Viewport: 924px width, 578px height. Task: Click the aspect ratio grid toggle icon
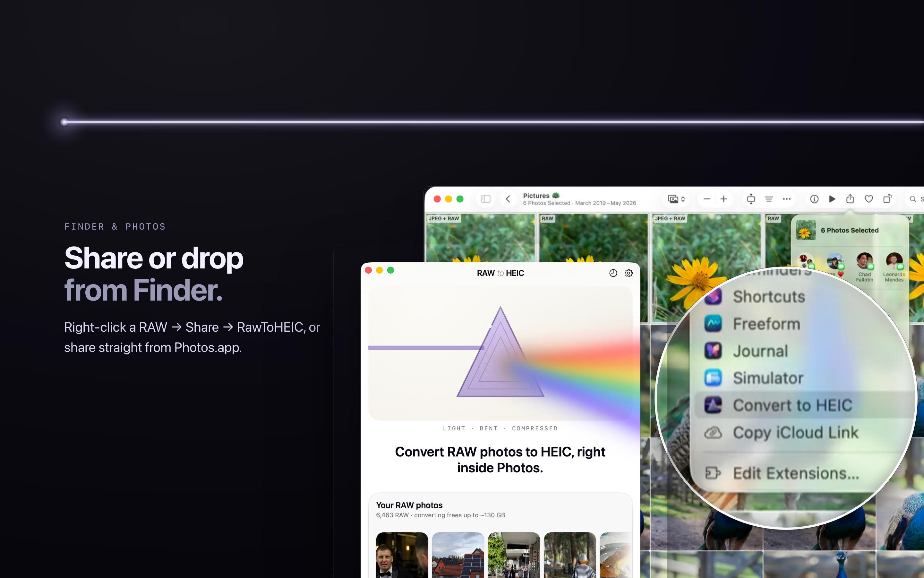tap(751, 199)
